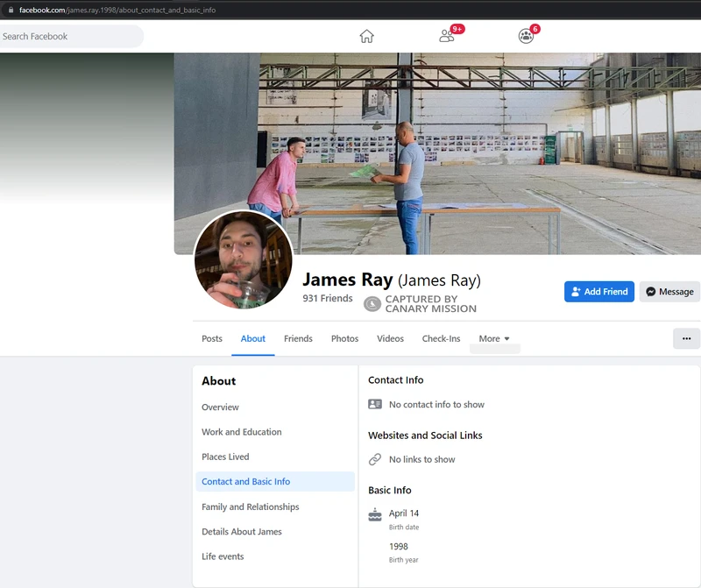Viewport: 701px width, 588px height.
Task: Click the 1998 birth year value
Action: (399, 547)
